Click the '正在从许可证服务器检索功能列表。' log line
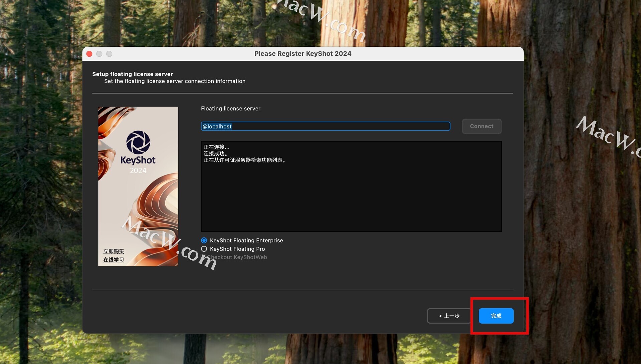Image resolution: width=641 pixels, height=364 pixels. 245,160
